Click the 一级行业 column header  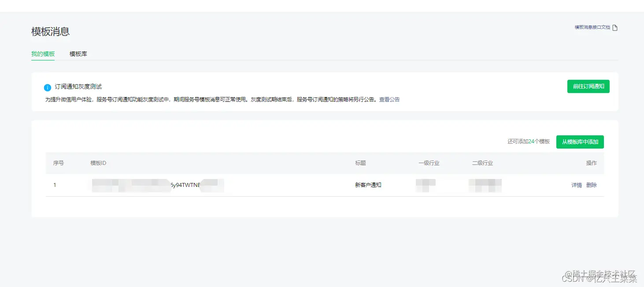point(429,163)
